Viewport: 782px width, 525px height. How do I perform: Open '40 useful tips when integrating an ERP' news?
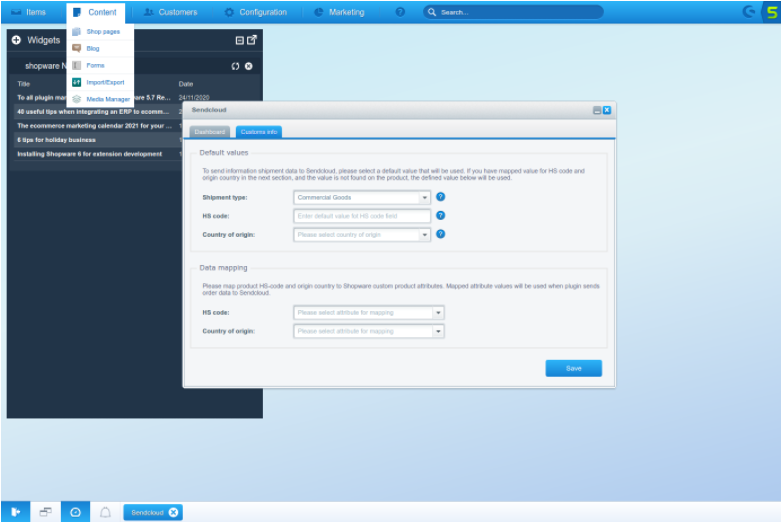pyautogui.click(x=93, y=112)
